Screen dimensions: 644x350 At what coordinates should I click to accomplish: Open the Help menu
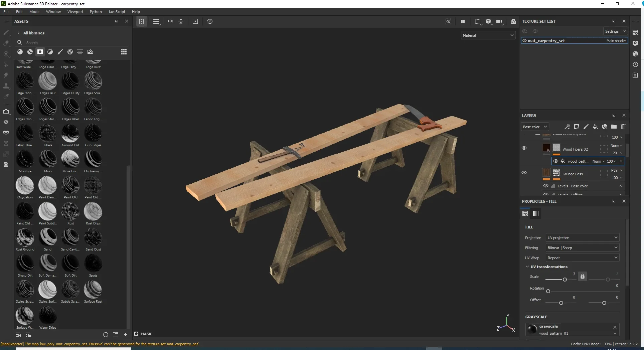136,11
